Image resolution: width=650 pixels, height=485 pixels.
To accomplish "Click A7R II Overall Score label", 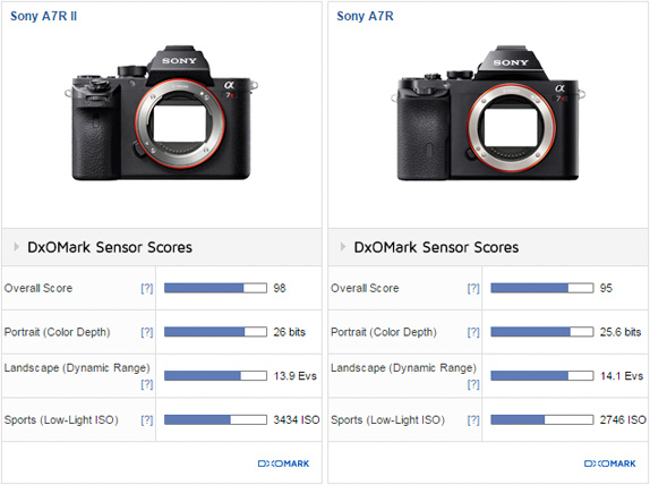I will click(38, 288).
